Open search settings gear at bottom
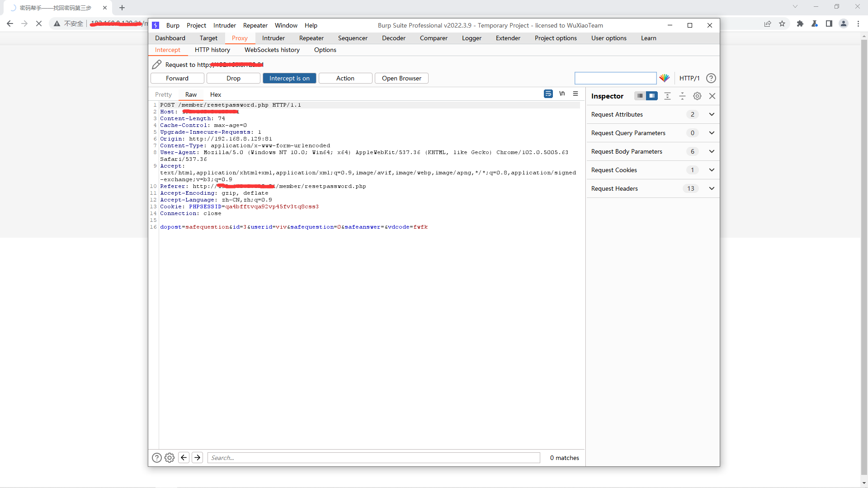This screenshot has width=868, height=488. tap(170, 458)
